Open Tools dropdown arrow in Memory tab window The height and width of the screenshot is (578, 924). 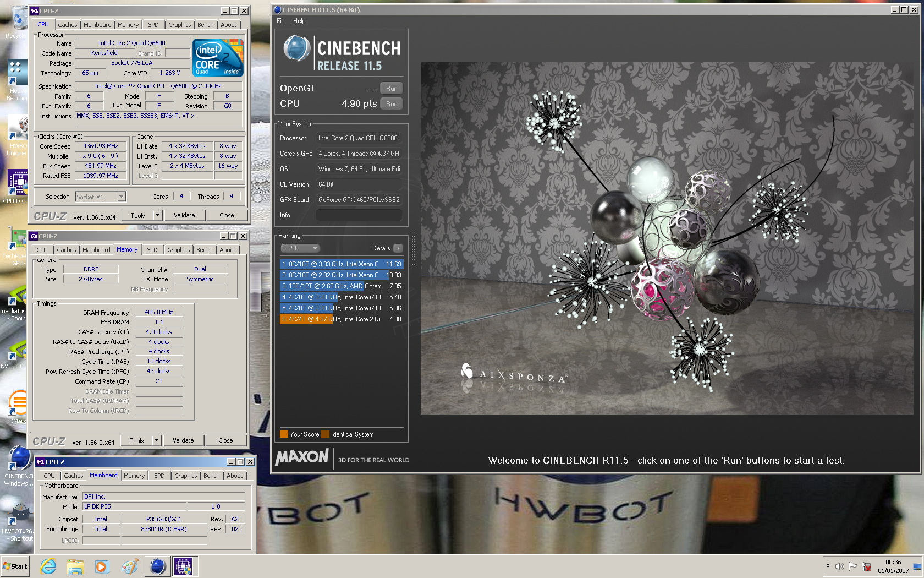[156, 440]
